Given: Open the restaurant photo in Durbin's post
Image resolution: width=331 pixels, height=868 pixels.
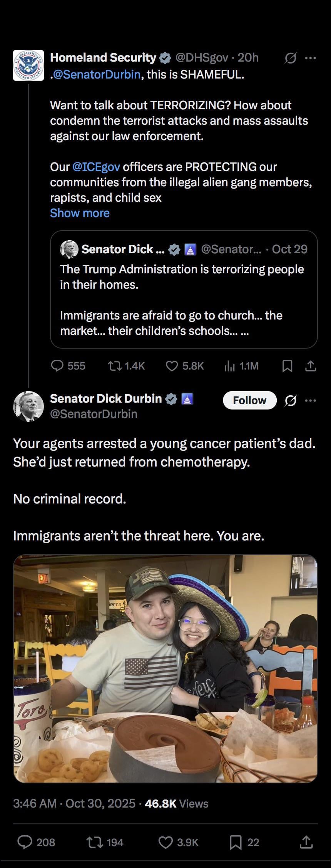Looking at the screenshot, I should (x=165, y=669).
